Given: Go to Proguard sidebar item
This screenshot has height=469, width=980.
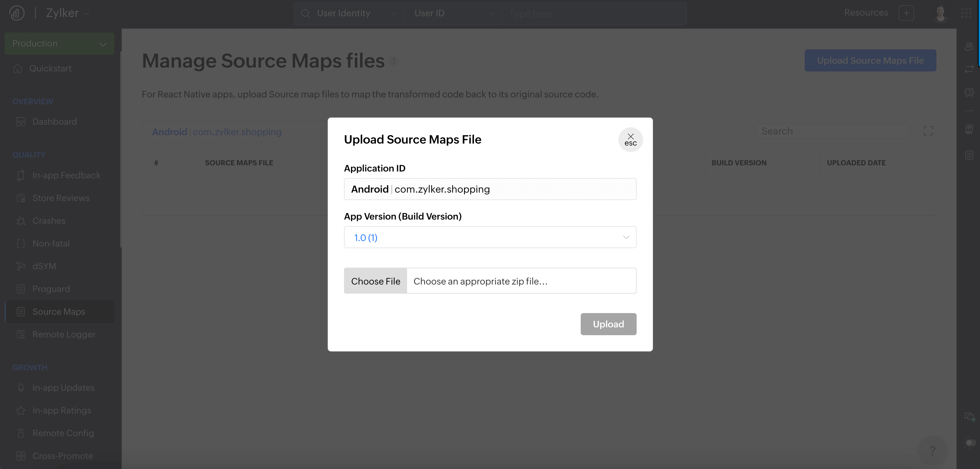Looking at the screenshot, I should pos(51,289).
